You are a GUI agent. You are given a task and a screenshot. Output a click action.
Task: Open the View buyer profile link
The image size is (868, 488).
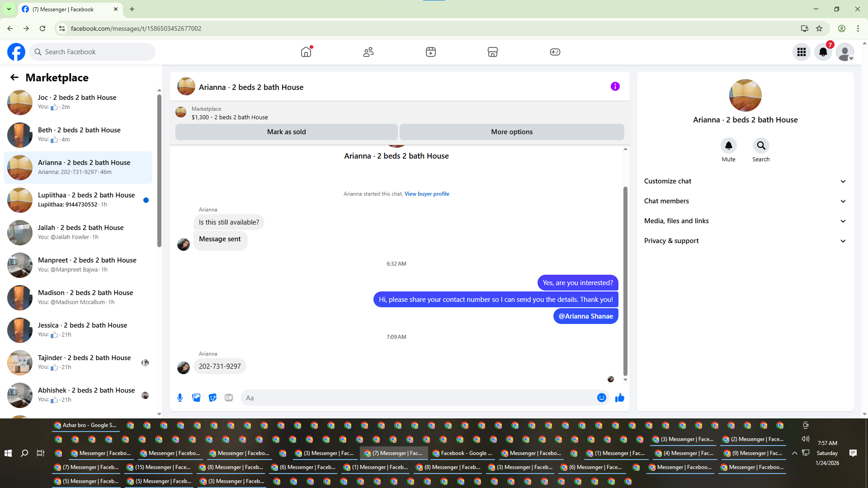pyautogui.click(x=427, y=194)
